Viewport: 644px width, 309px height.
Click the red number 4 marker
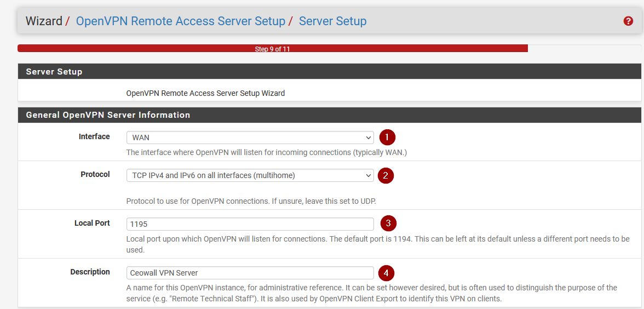pos(386,272)
